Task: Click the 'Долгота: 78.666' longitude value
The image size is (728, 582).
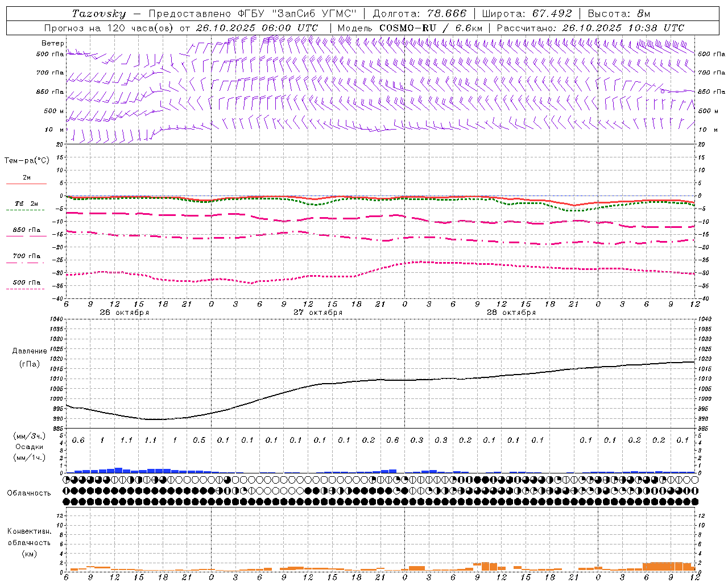Action: tap(419, 14)
